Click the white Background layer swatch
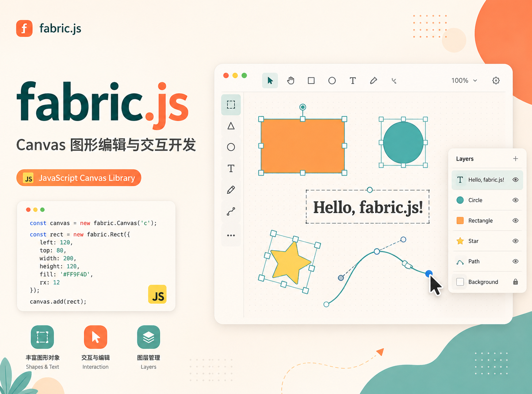Screen dimensions: 532x394 click(x=460, y=282)
